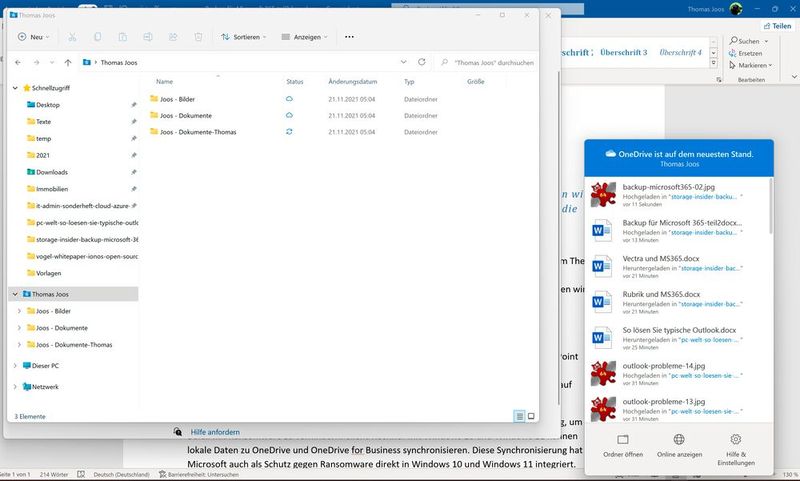This screenshot has height=481, width=800.
Task: Click Ersetzen in Word ribbon
Action: (745, 53)
